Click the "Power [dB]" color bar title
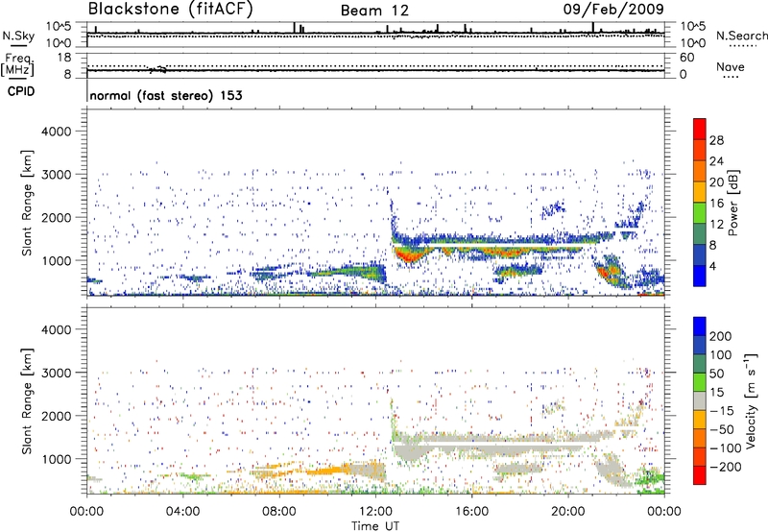Viewport: 768px width, 532px height. point(732,203)
